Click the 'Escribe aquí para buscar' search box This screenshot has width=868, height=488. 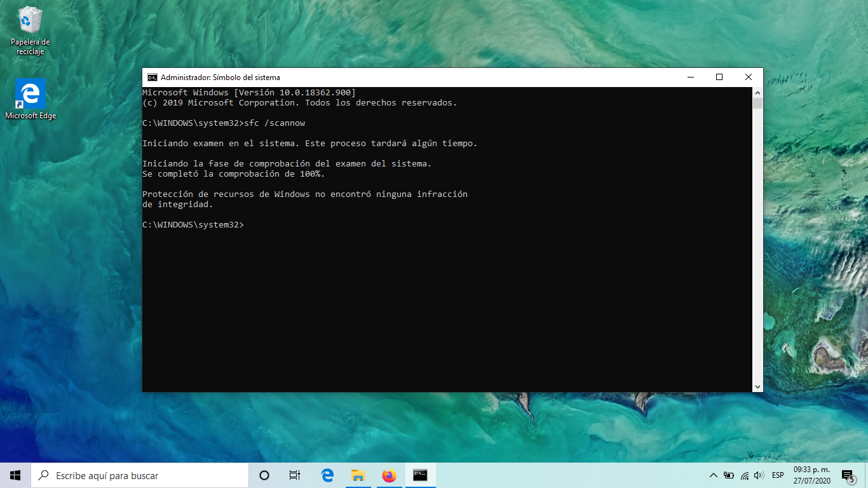tap(140, 475)
